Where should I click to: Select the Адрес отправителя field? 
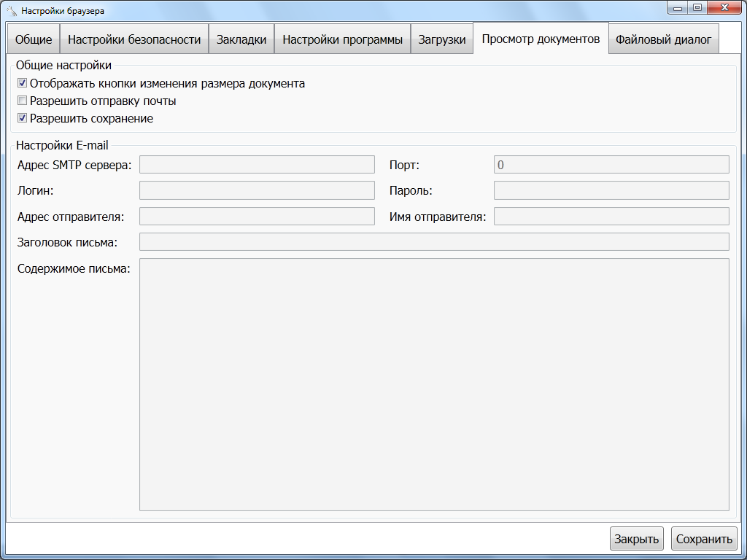tap(257, 217)
